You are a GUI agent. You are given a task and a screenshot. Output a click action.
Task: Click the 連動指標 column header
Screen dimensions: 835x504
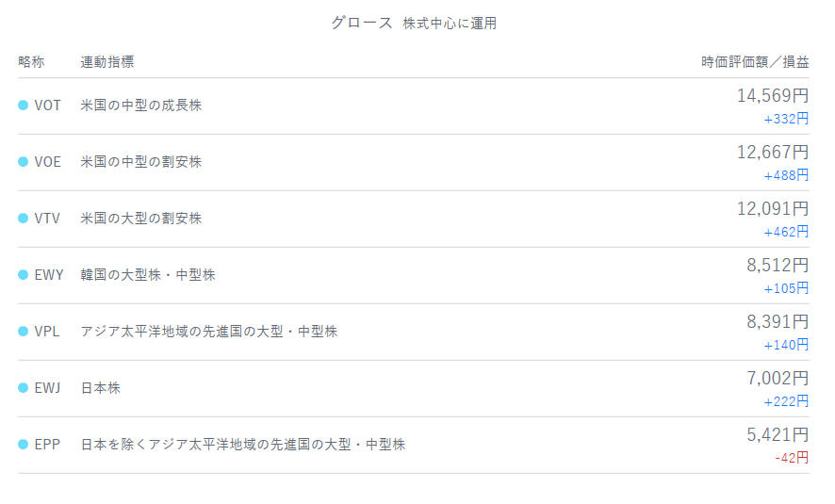pyautogui.click(x=106, y=62)
